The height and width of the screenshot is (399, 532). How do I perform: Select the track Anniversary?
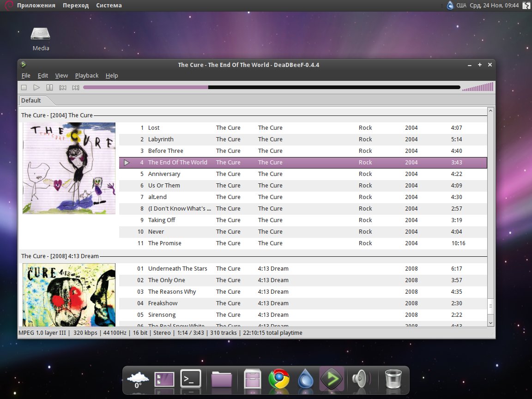[303, 174]
